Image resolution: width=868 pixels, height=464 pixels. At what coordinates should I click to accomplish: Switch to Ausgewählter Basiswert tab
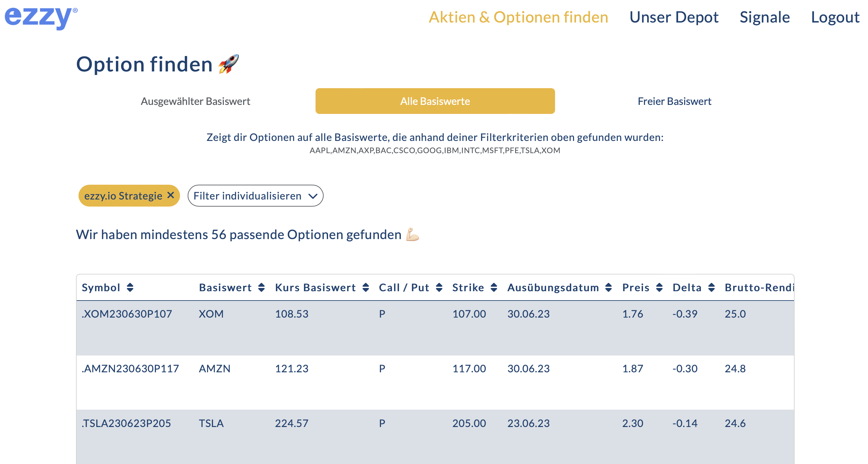pos(195,101)
